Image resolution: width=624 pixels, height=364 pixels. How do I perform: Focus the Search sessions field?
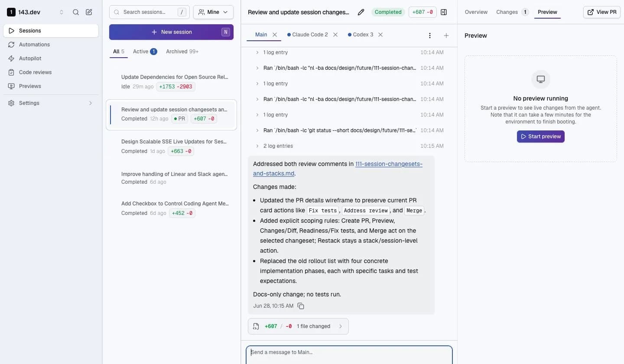point(149,12)
